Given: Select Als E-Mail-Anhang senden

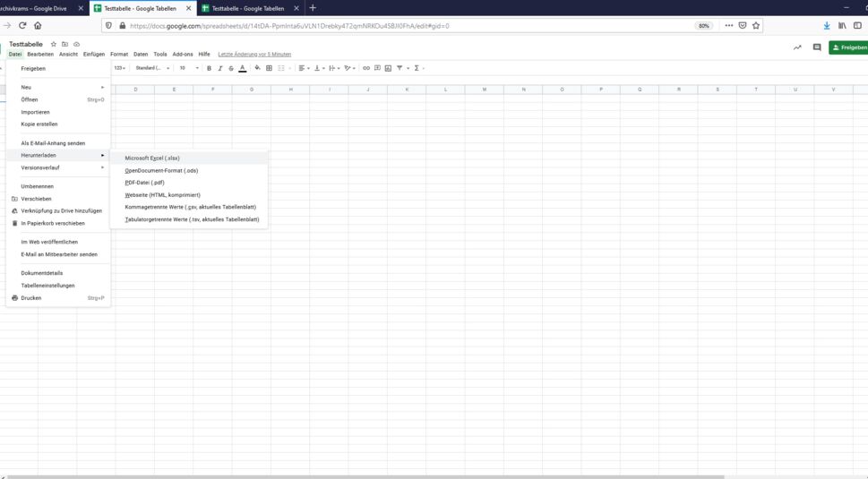Looking at the screenshot, I should point(58,143).
